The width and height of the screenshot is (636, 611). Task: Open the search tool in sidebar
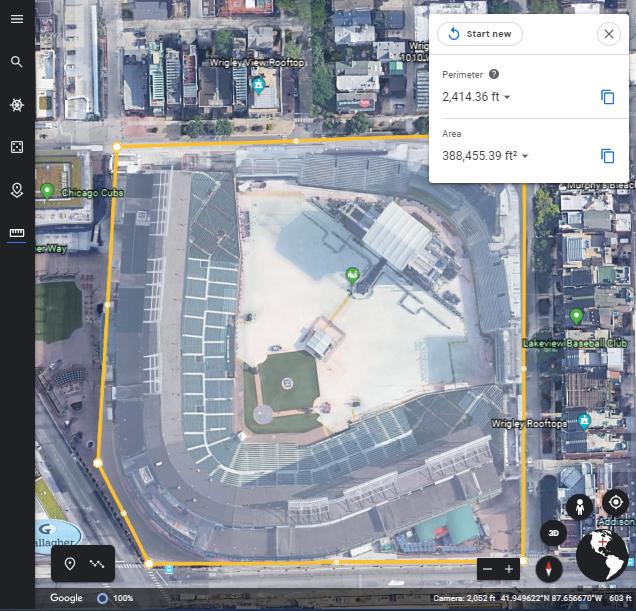17,62
